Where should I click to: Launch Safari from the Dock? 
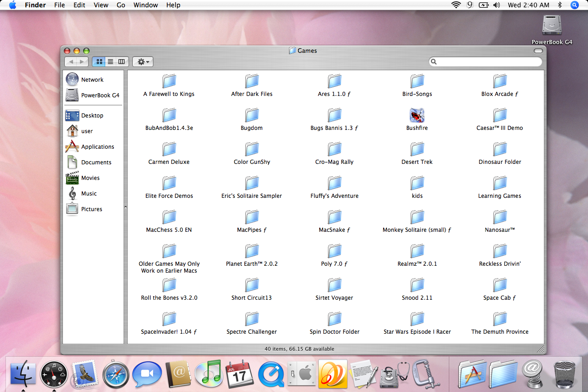tap(116, 374)
